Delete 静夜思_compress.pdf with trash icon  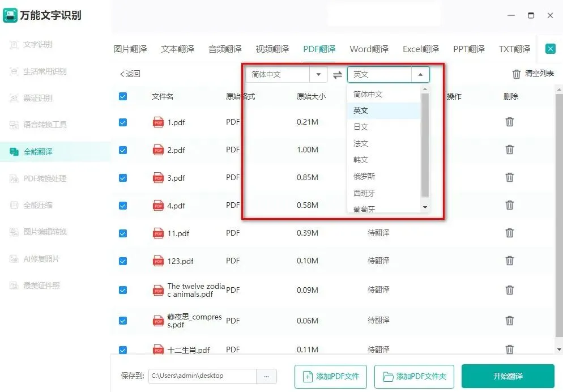click(x=510, y=320)
